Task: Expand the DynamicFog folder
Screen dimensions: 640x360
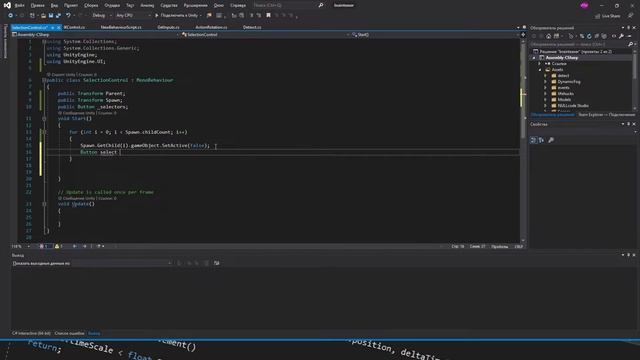Action: [x=546, y=82]
